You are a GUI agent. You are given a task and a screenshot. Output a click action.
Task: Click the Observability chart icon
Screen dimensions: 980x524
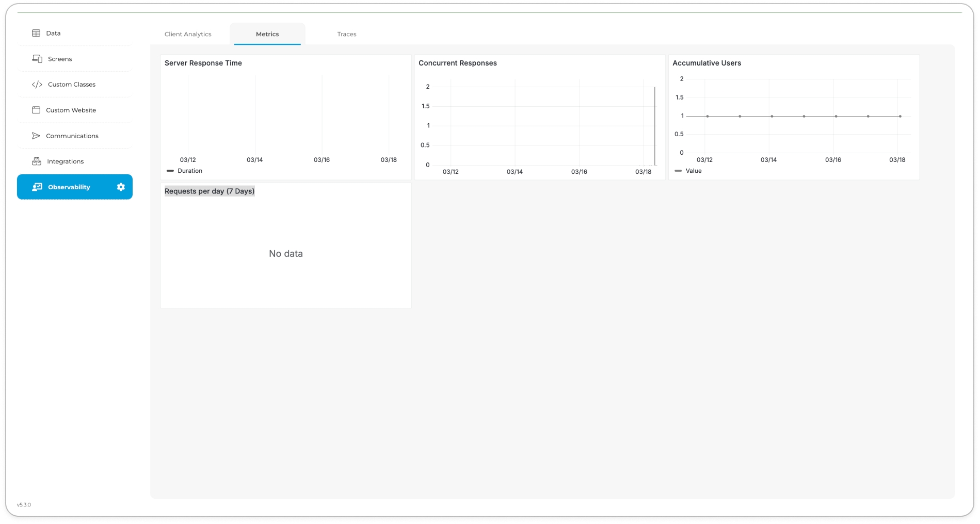tap(37, 187)
